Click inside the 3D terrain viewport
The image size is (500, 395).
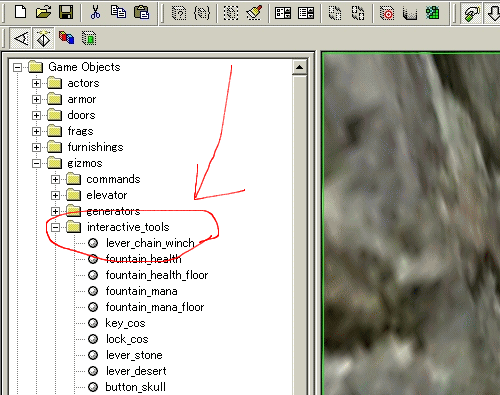(x=412, y=223)
